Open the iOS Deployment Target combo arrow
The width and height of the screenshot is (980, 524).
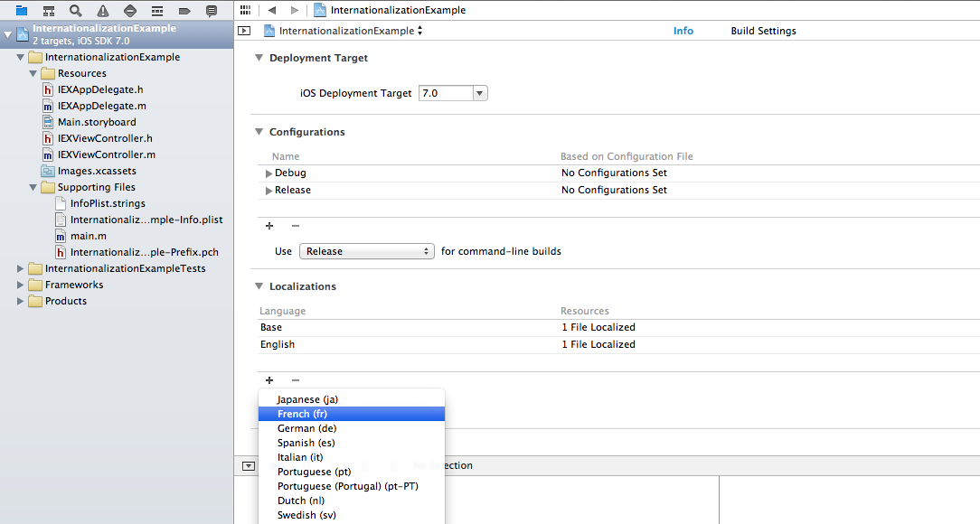point(479,93)
